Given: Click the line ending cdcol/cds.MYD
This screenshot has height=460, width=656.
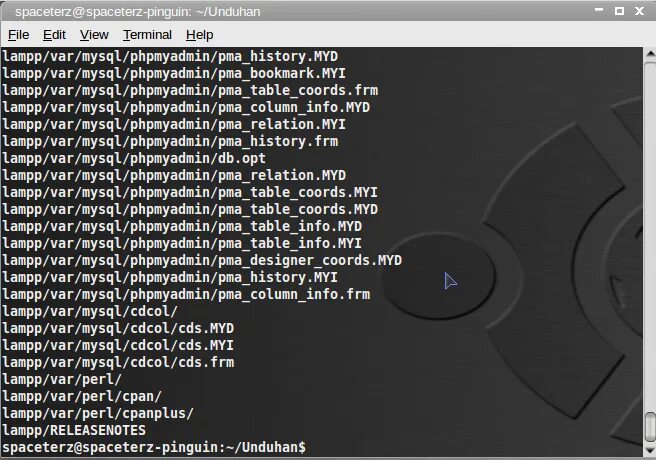Looking at the screenshot, I should coord(118,328).
